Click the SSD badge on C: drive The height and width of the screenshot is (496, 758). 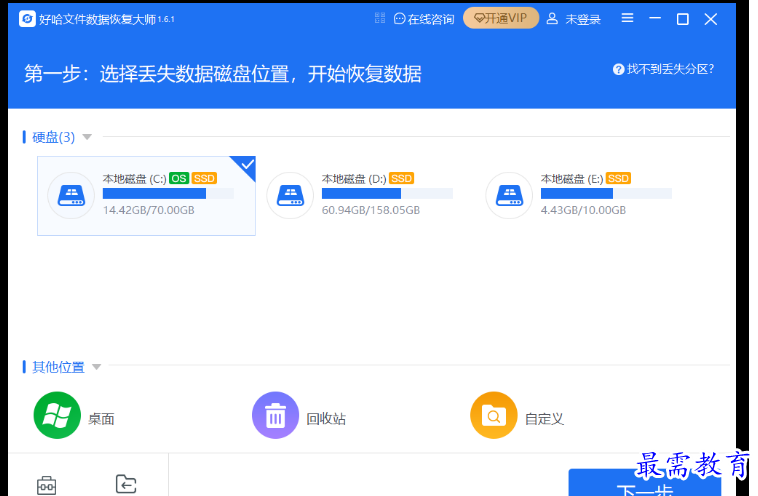(x=204, y=178)
